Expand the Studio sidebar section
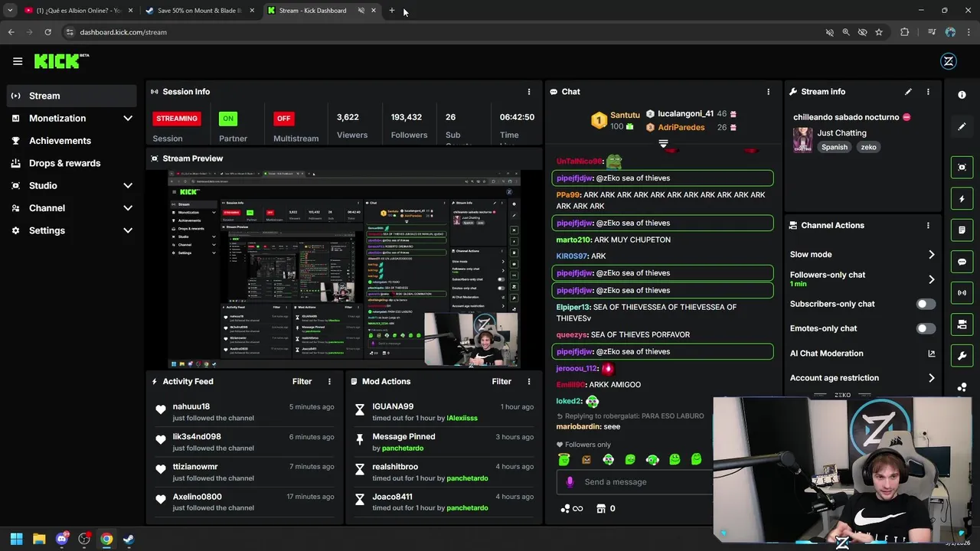This screenshot has width=980, height=551. click(x=73, y=185)
